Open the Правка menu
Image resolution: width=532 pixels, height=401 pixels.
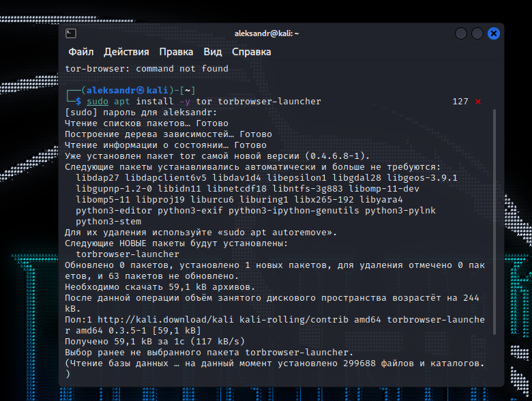(176, 52)
